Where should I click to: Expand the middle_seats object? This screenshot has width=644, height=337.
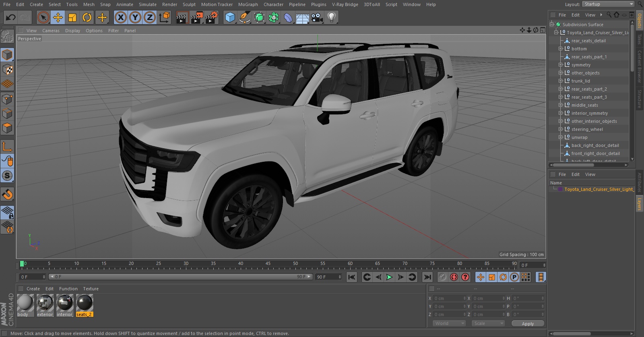click(560, 105)
